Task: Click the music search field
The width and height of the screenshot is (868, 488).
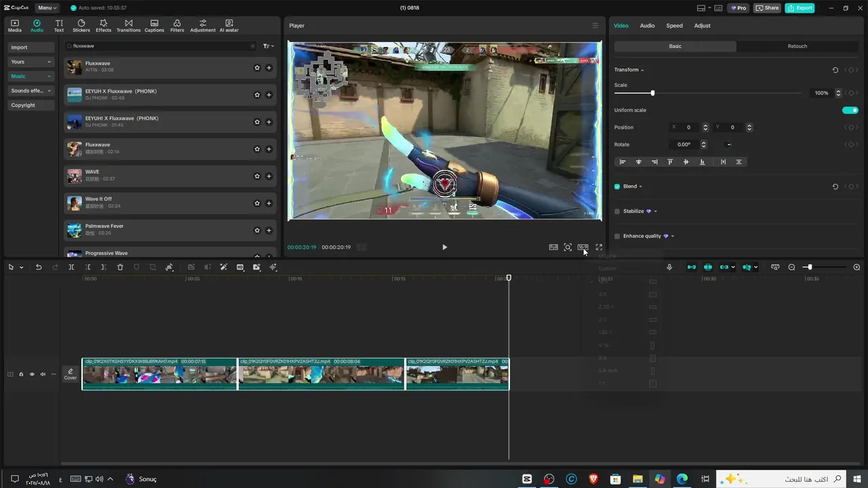Action: (161, 46)
